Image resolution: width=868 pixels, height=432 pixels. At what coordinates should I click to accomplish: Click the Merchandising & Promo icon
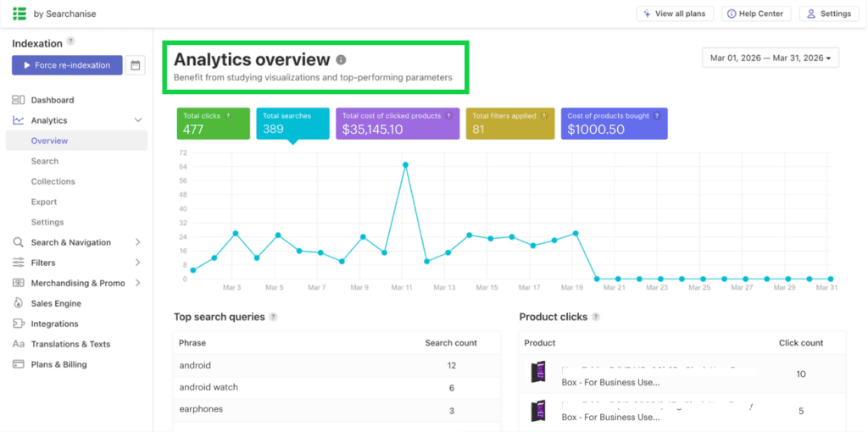click(19, 283)
